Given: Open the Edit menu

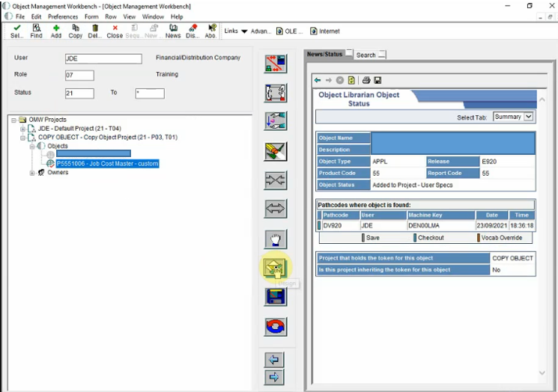Looking at the screenshot, I should (36, 16).
